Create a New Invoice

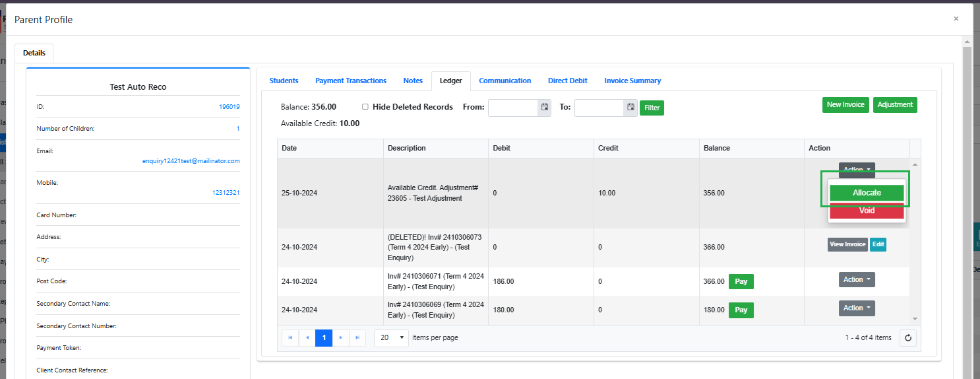point(845,105)
